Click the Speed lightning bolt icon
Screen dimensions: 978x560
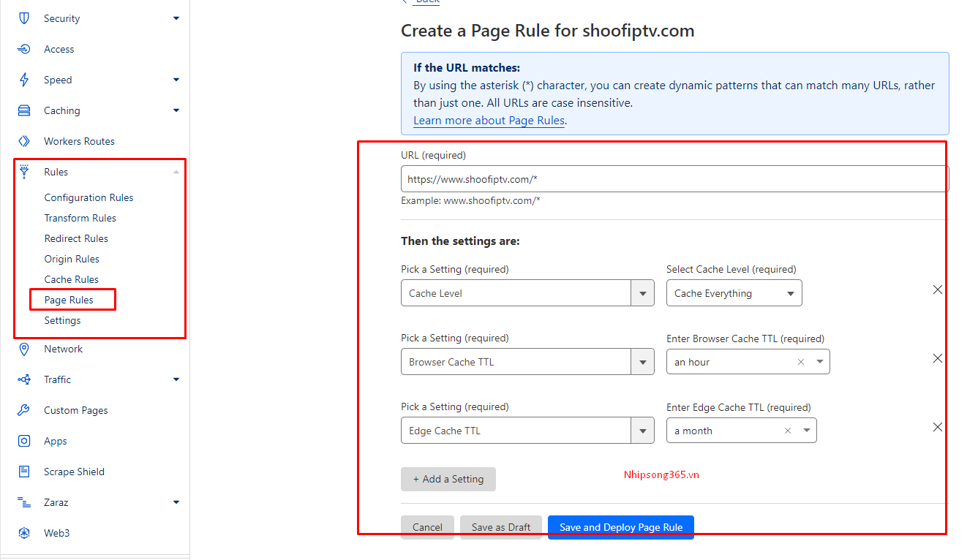(24, 80)
